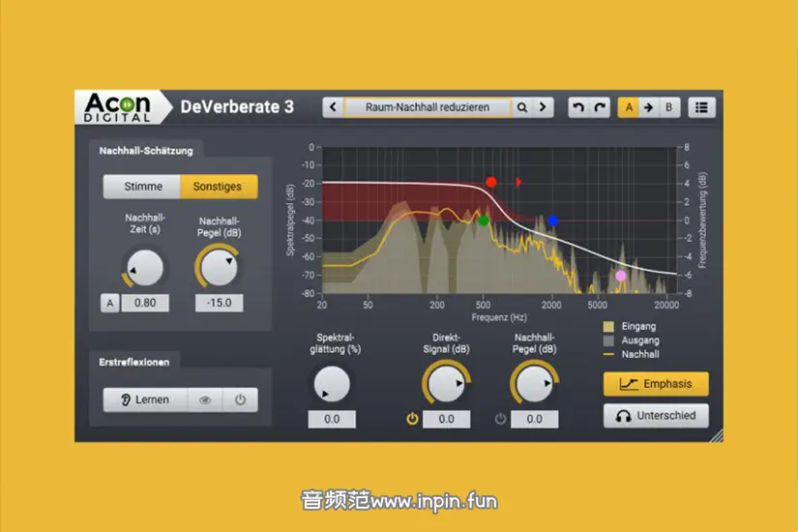Listen to Unterschied difference signal
798x532 pixels.
pos(656,416)
